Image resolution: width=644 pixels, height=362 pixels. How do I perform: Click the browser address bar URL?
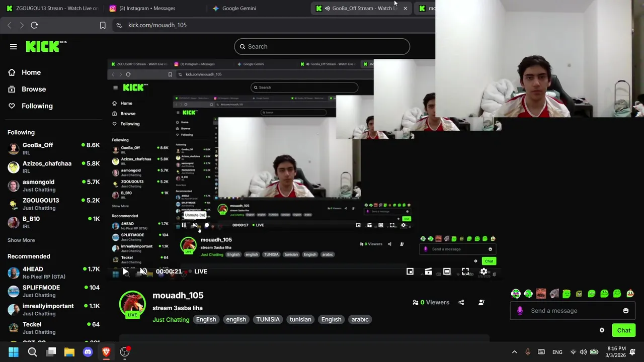coord(157,25)
